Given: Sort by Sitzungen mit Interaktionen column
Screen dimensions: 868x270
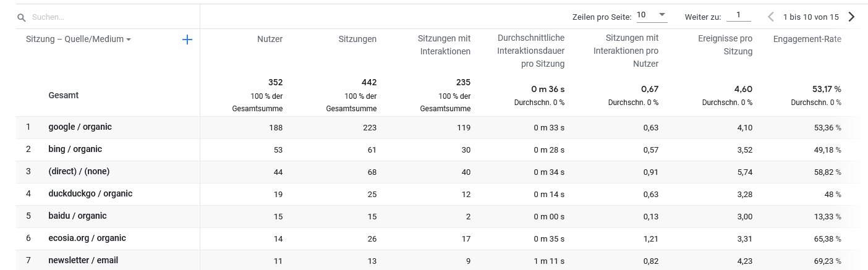Looking at the screenshot, I should [x=445, y=45].
